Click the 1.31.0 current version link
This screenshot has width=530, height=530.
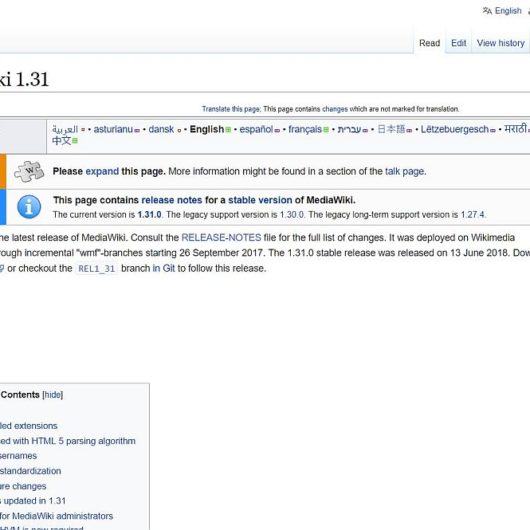pyautogui.click(x=149, y=215)
